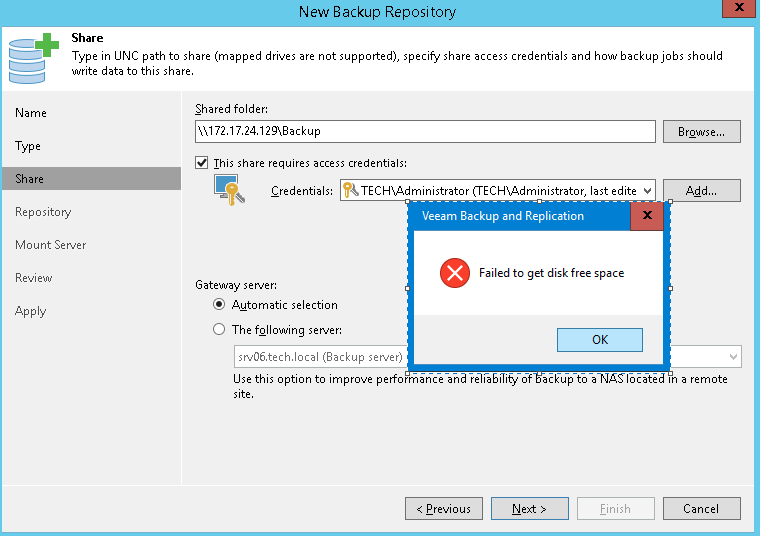Choose 'The following server' radio option

coord(219,330)
